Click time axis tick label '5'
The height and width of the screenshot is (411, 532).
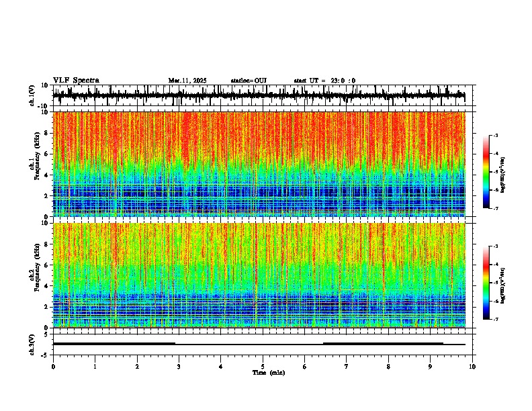tap(263, 367)
